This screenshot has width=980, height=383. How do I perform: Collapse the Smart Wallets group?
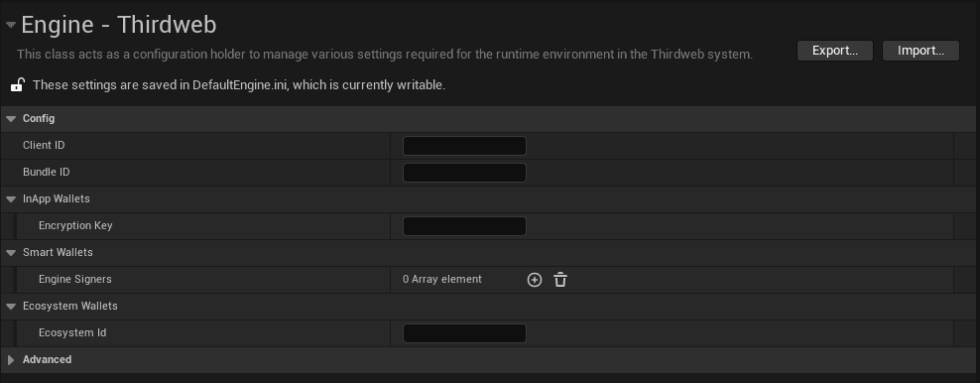click(x=11, y=253)
